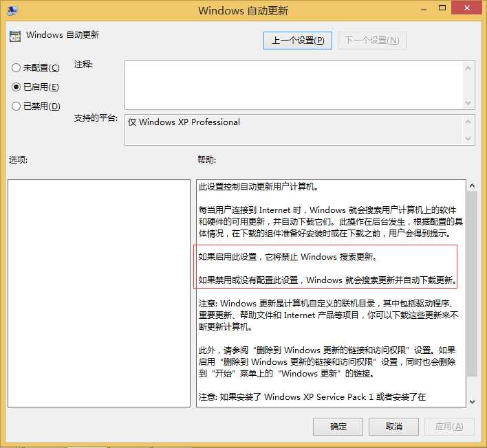Click the 注释 box scroll down arrow

(x=468, y=102)
